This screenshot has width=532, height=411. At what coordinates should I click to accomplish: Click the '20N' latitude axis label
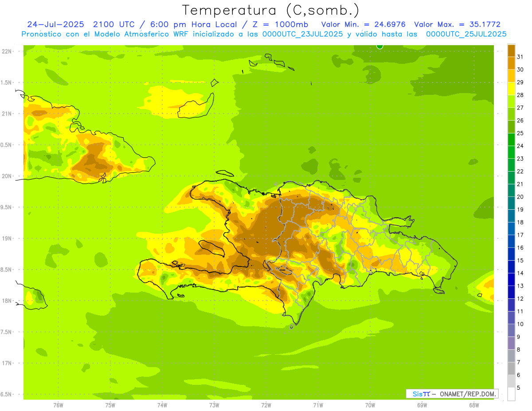pos(7,176)
